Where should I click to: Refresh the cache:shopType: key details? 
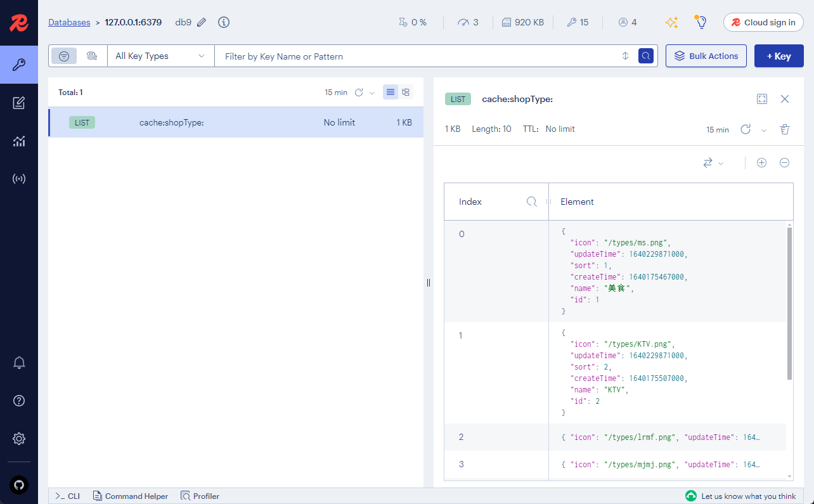point(746,129)
